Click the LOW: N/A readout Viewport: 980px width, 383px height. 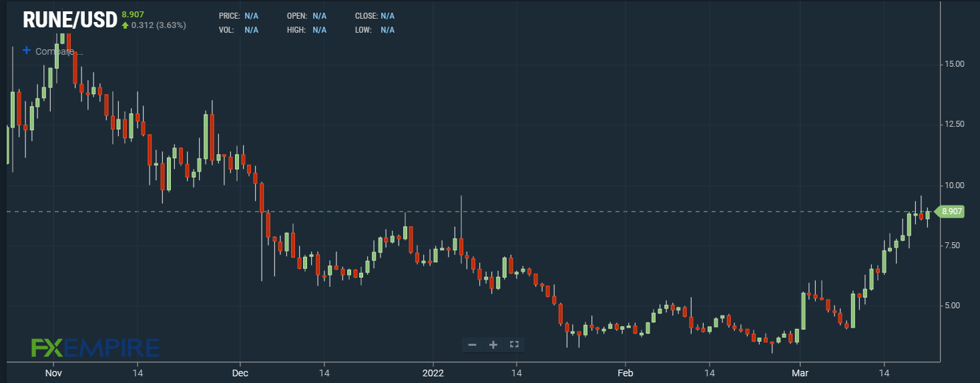[375, 30]
